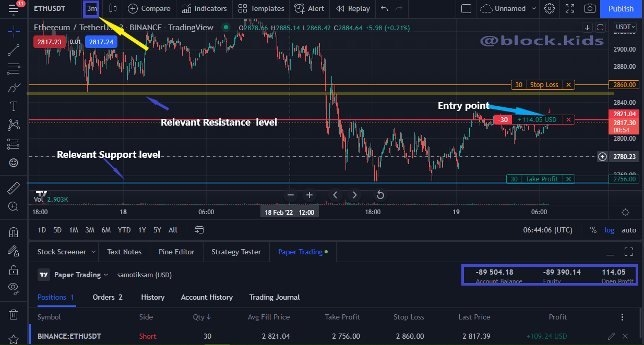Set time range to 1D
This screenshot has width=644, height=345.
point(42,230)
